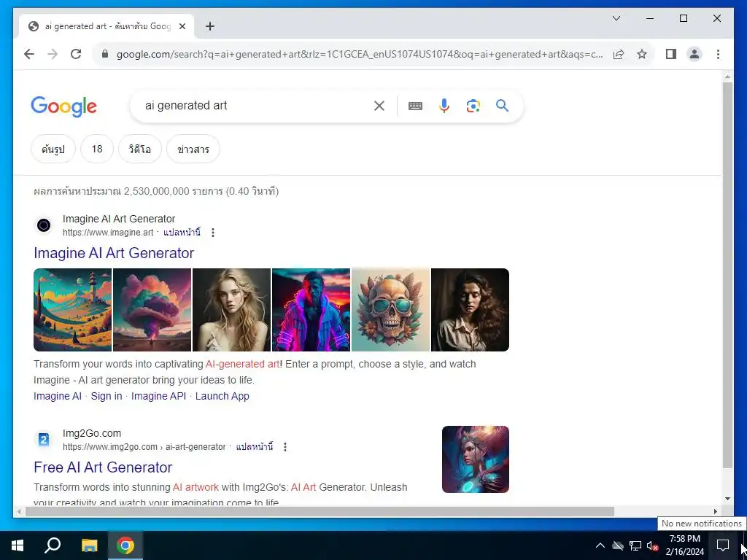The height and width of the screenshot is (560, 747).
Task: Open a new browser tab
Action: click(x=210, y=26)
